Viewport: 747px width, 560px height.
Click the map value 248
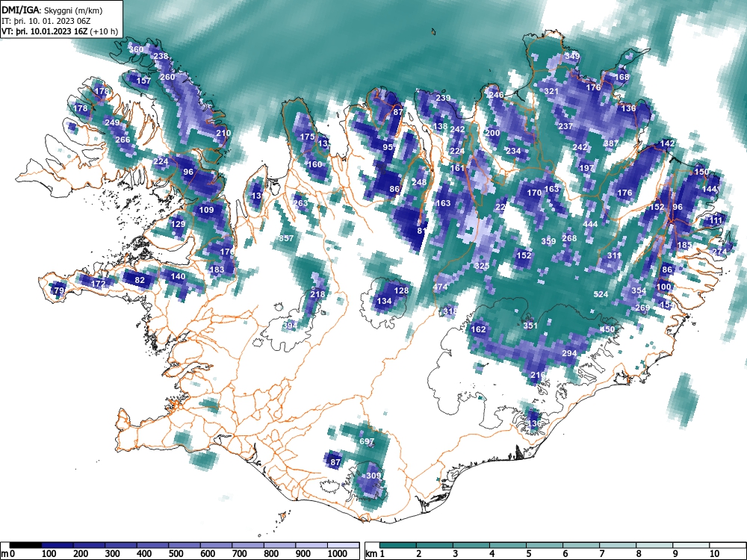[419, 182]
